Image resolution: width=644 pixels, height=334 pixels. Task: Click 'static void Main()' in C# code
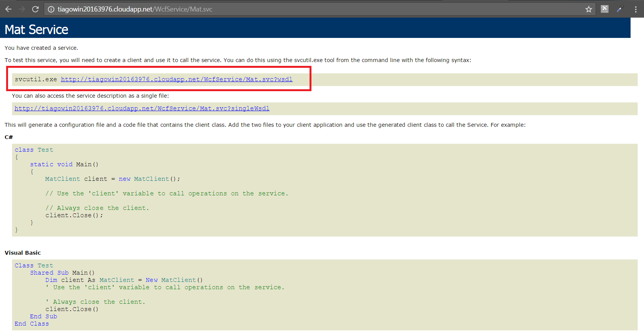coord(64,164)
